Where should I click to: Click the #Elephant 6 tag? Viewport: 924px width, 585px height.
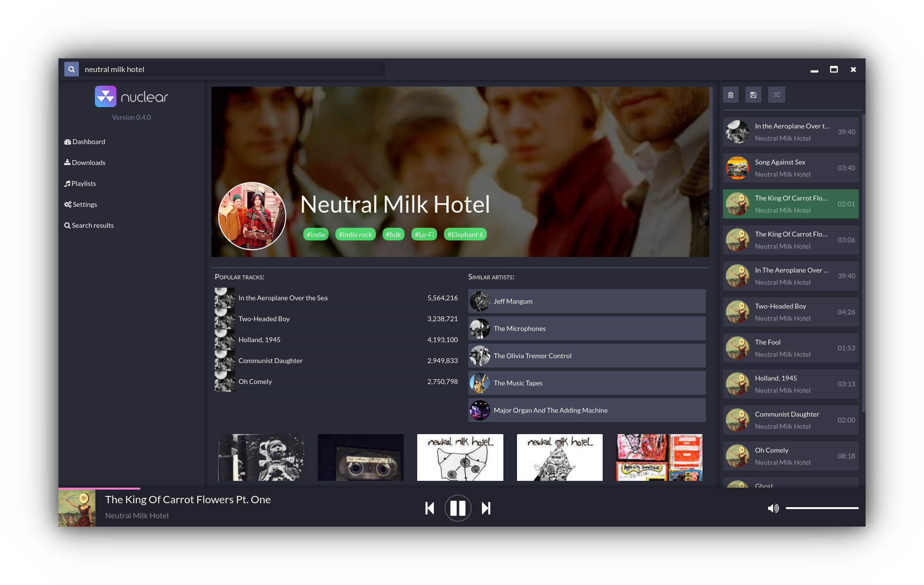(465, 235)
